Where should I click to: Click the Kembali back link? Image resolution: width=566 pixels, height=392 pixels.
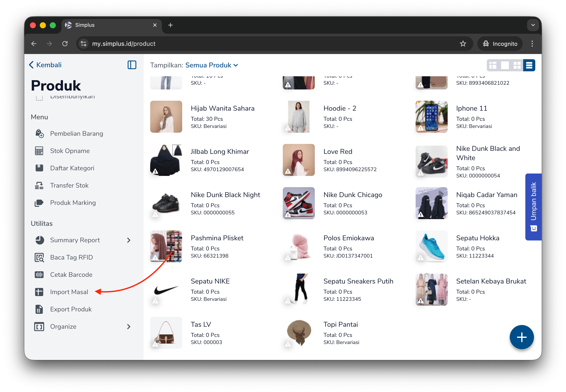pyautogui.click(x=45, y=65)
